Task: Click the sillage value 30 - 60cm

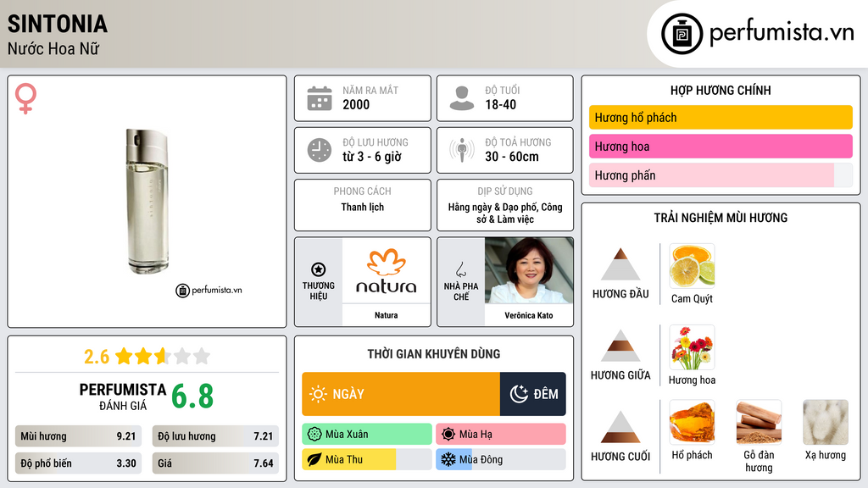Action: (x=512, y=157)
